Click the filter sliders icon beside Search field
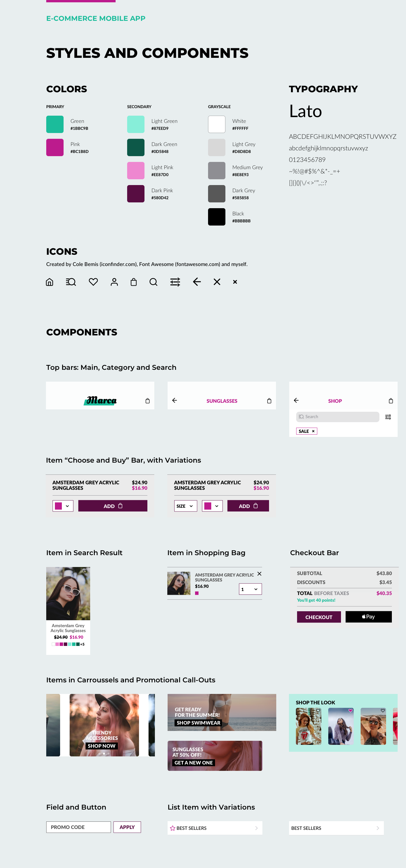406x868 pixels. pos(388,417)
